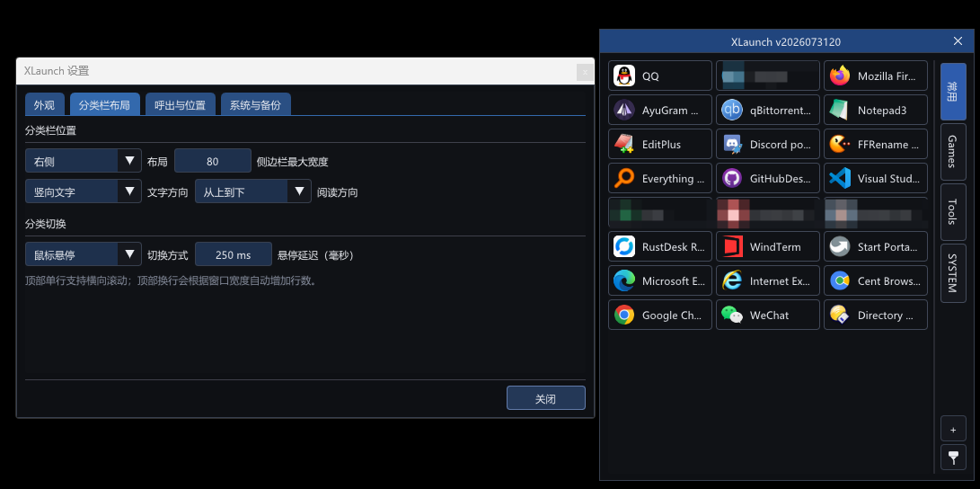Click the 阅读方向 label

[x=338, y=192]
